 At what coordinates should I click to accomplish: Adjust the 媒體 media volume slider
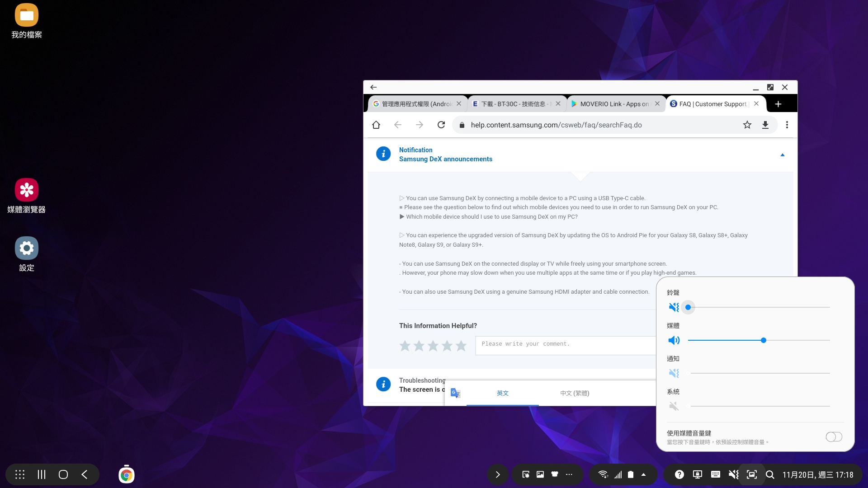759,340
